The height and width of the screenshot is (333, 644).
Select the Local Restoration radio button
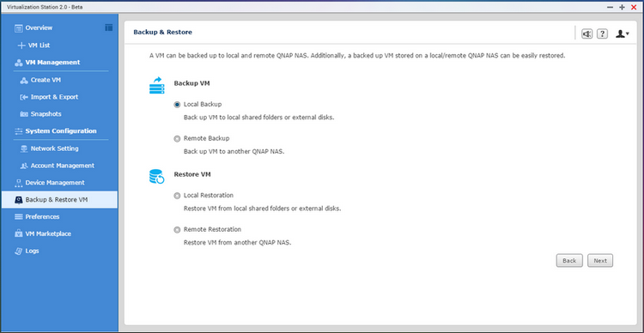tap(177, 196)
